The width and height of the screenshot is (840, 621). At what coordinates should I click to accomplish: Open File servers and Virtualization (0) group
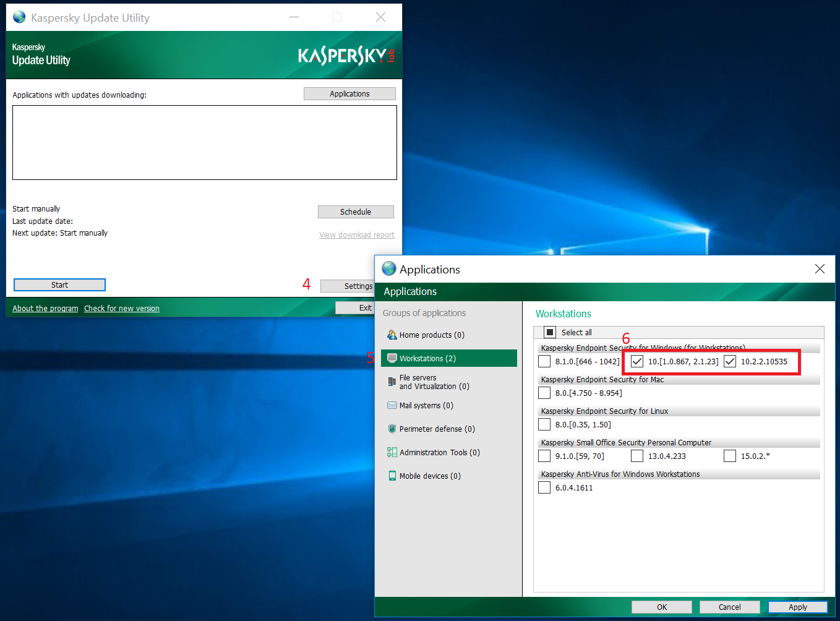449,382
